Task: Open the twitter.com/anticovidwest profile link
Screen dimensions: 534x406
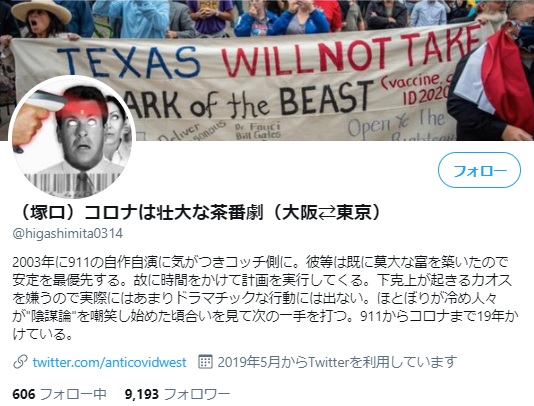Action: tap(110, 362)
